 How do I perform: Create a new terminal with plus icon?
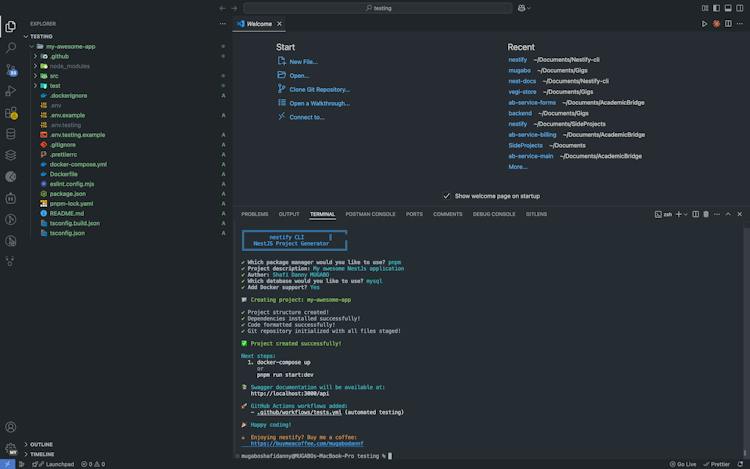[x=678, y=214]
